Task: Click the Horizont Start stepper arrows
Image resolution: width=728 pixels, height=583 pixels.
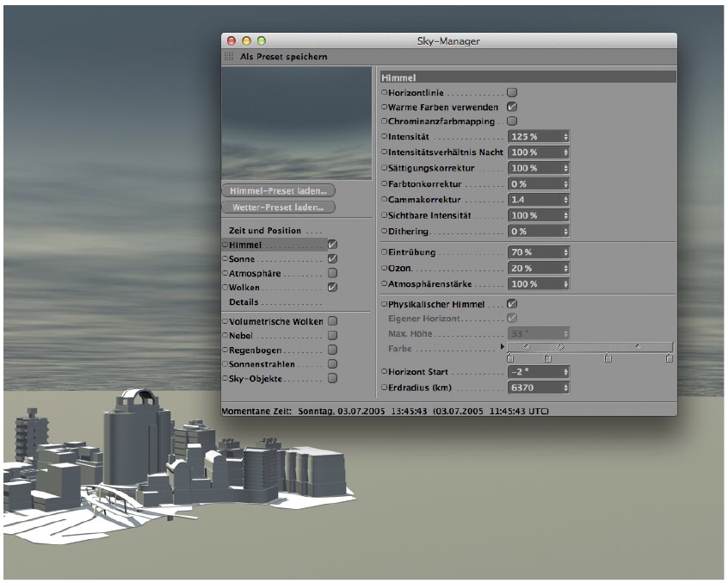Action: pos(565,372)
